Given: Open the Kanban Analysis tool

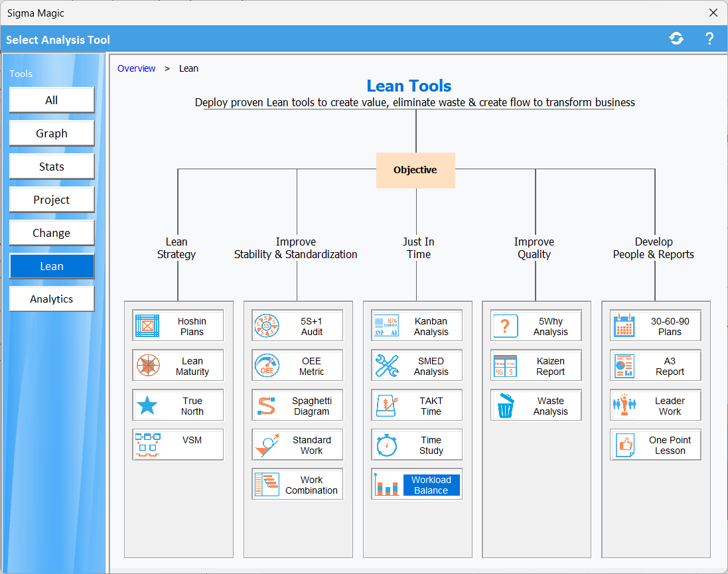Looking at the screenshot, I should tap(431, 326).
